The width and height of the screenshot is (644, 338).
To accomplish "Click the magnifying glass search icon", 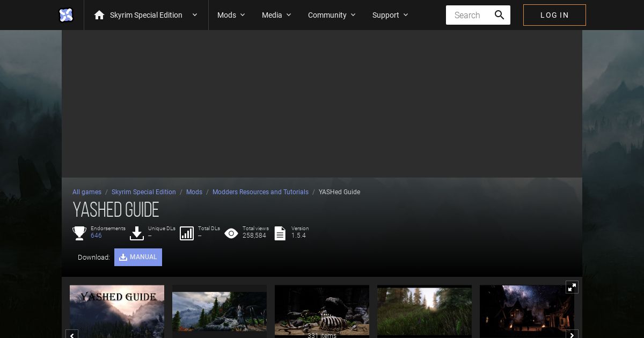I will (x=500, y=15).
